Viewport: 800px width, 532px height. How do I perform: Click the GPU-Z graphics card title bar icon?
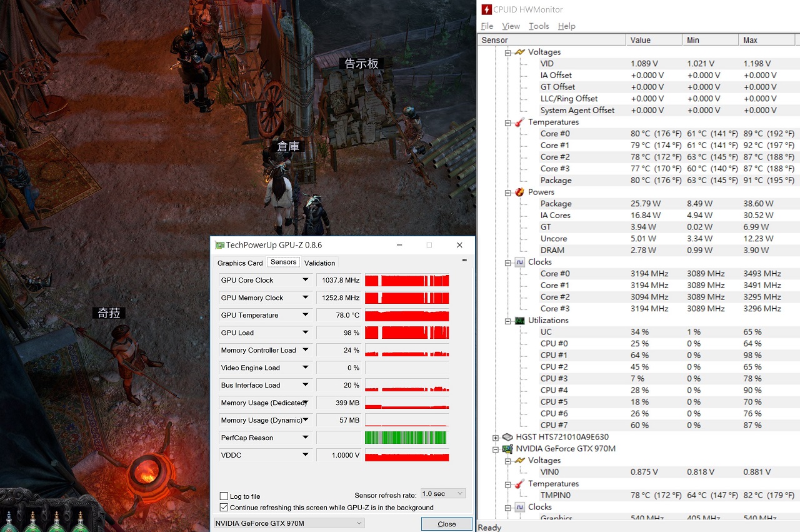click(x=219, y=245)
